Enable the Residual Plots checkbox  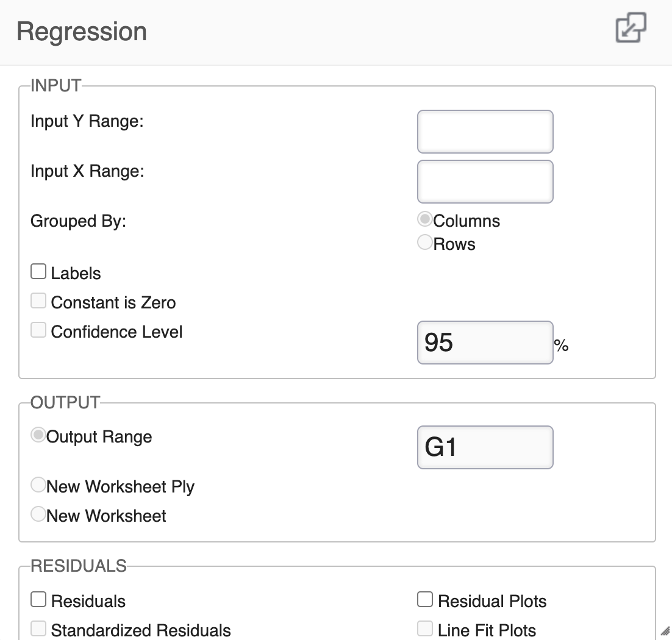point(425,600)
